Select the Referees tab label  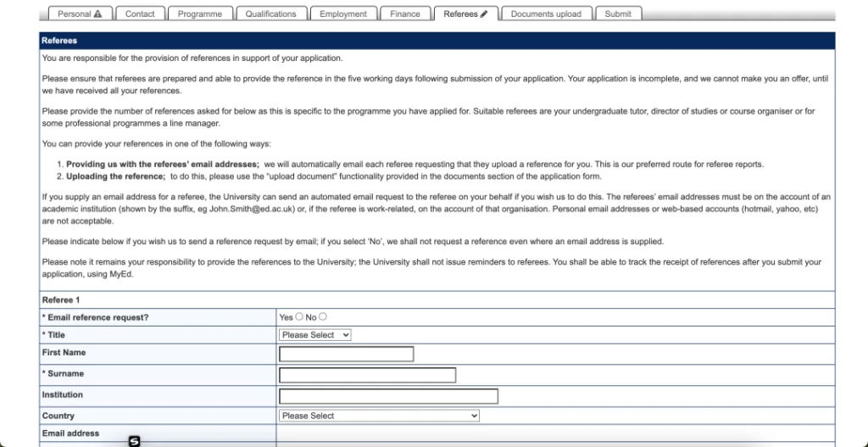tap(460, 14)
